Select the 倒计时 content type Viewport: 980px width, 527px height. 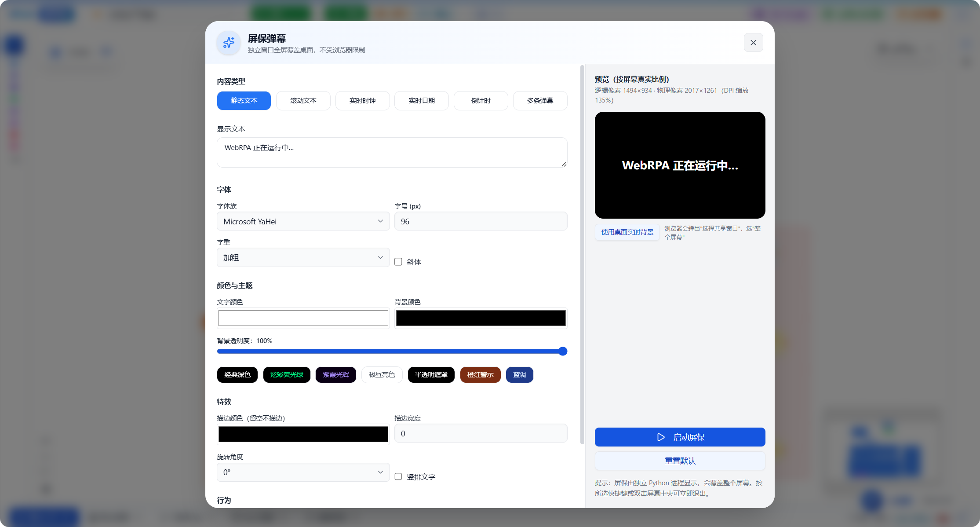click(x=481, y=101)
